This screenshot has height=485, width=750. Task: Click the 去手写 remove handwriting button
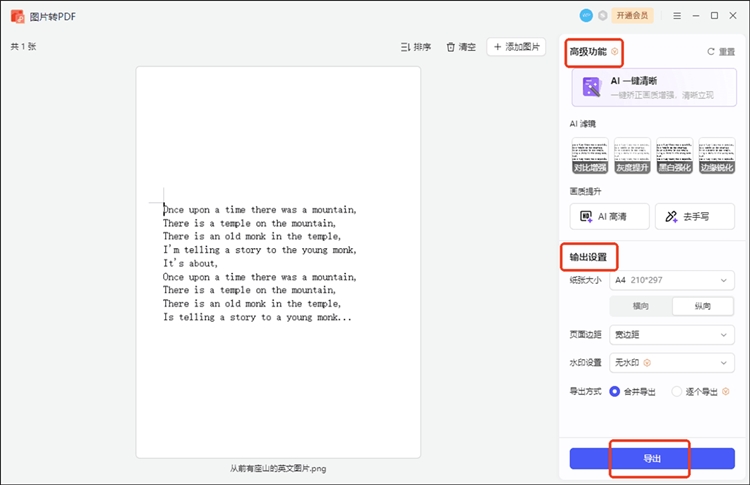coord(694,216)
